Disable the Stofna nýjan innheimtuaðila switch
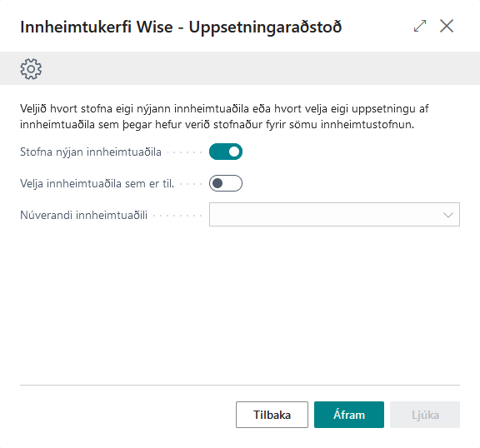The height and width of the screenshot is (448, 480). [226, 152]
